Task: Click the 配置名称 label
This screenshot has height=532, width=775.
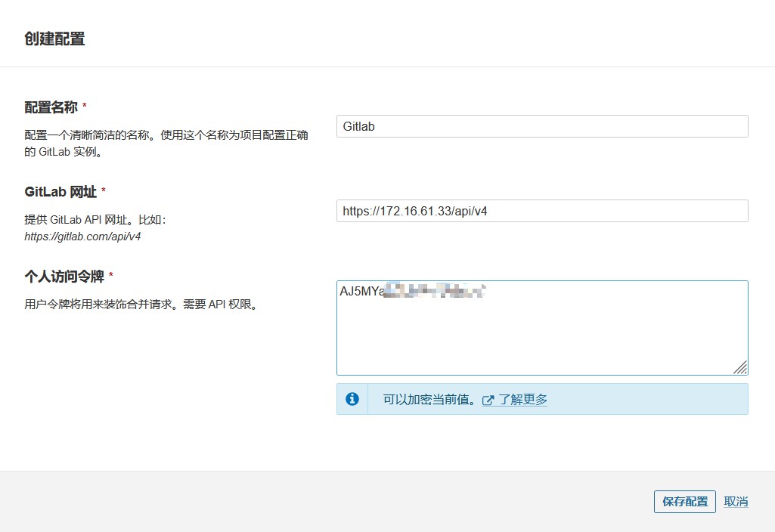Action: pyautogui.click(x=51, y=107)
